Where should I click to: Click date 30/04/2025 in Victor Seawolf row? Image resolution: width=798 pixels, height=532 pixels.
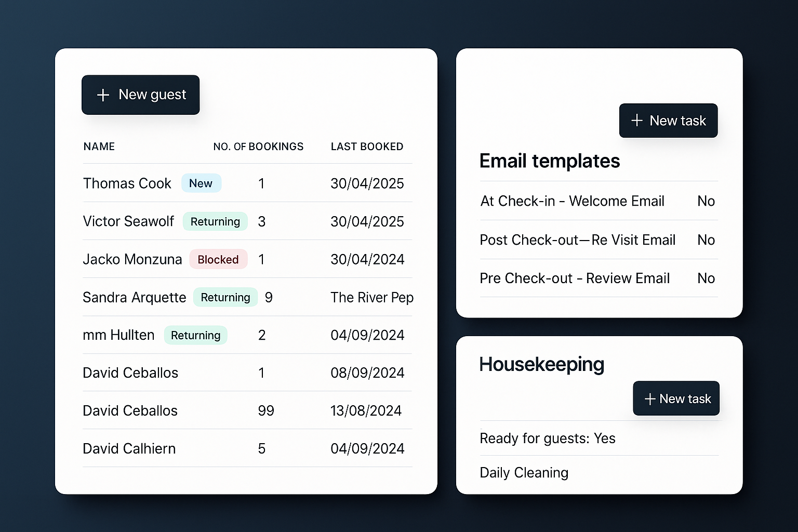(x=367, y=221)
